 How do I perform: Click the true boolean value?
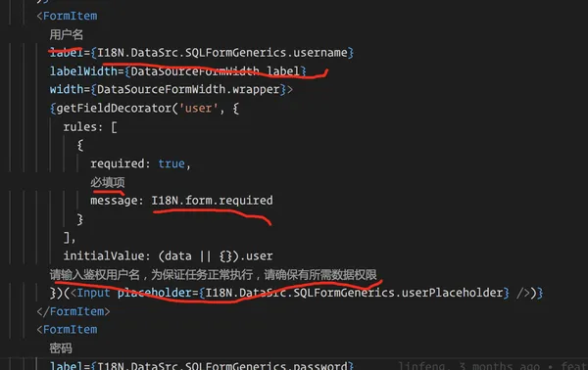point(171,163)
